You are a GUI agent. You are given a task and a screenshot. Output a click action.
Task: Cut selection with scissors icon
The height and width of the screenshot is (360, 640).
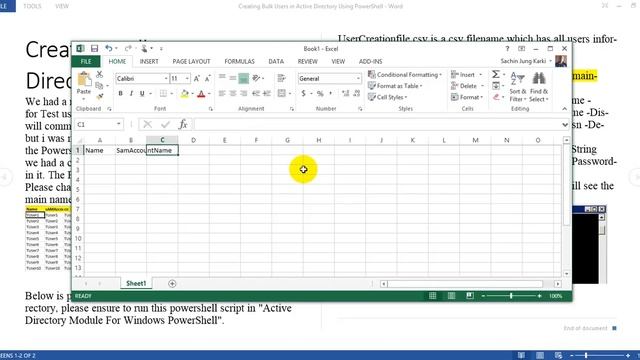point(99,75)
